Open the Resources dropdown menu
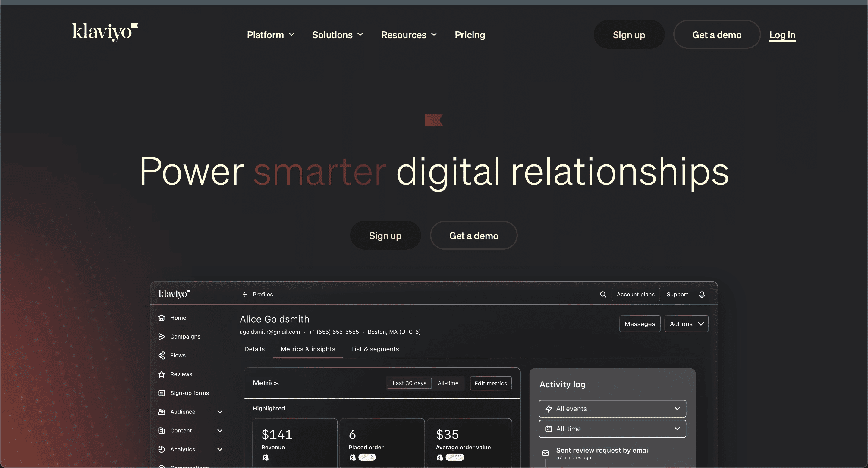The image size is (868, 468). (409, 35)
